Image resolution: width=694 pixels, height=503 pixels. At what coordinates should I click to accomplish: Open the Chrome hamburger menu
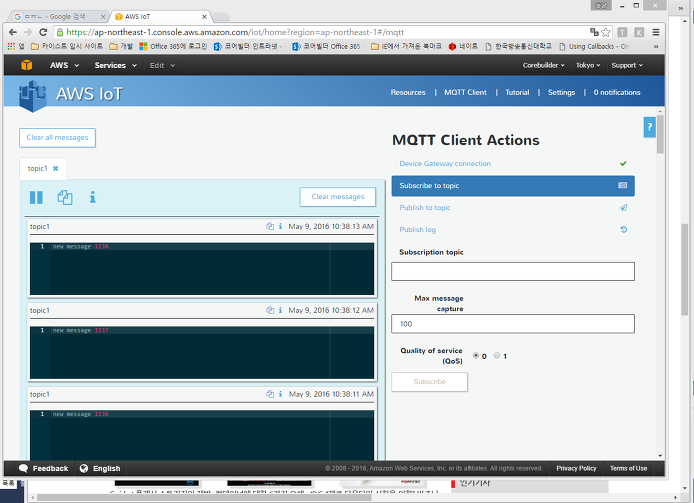point(656,32)
